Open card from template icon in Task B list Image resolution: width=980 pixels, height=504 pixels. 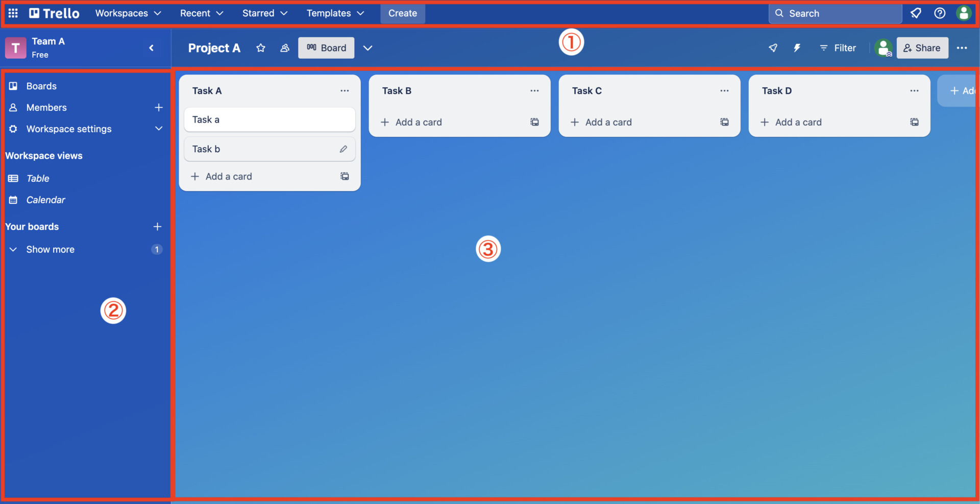[x=534, y=122]
